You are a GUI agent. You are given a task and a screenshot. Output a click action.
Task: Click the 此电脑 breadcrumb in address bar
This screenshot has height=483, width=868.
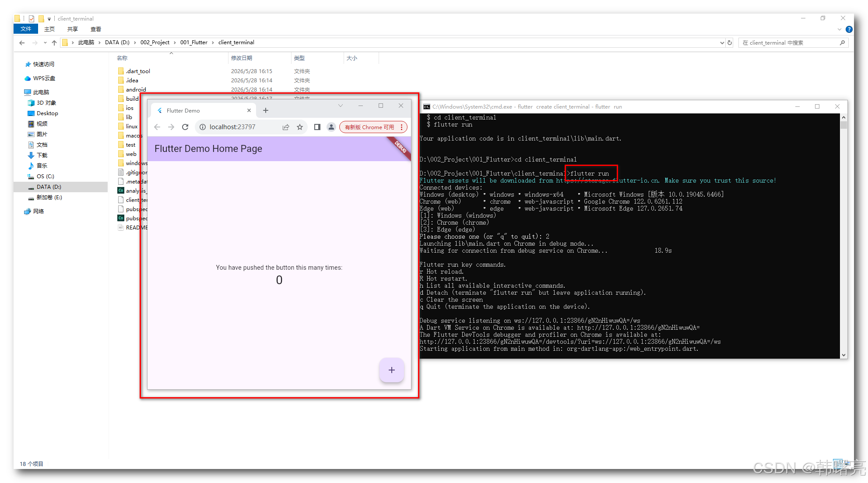[86, 42]
